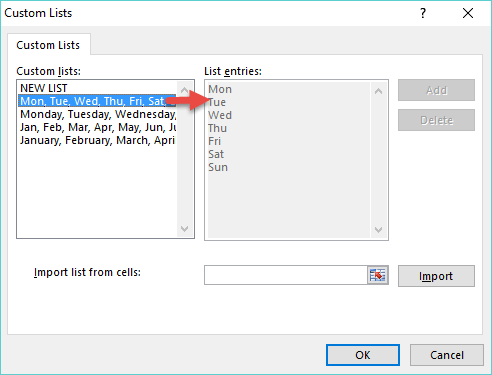Click inside the List entries box
Screen dimensions: 492x375
[289, 160]
